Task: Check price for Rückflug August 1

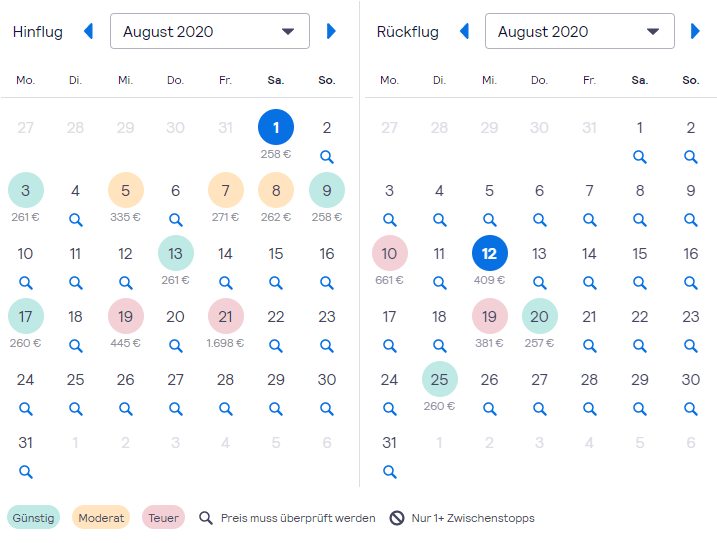Action: (x=640, y=156)
